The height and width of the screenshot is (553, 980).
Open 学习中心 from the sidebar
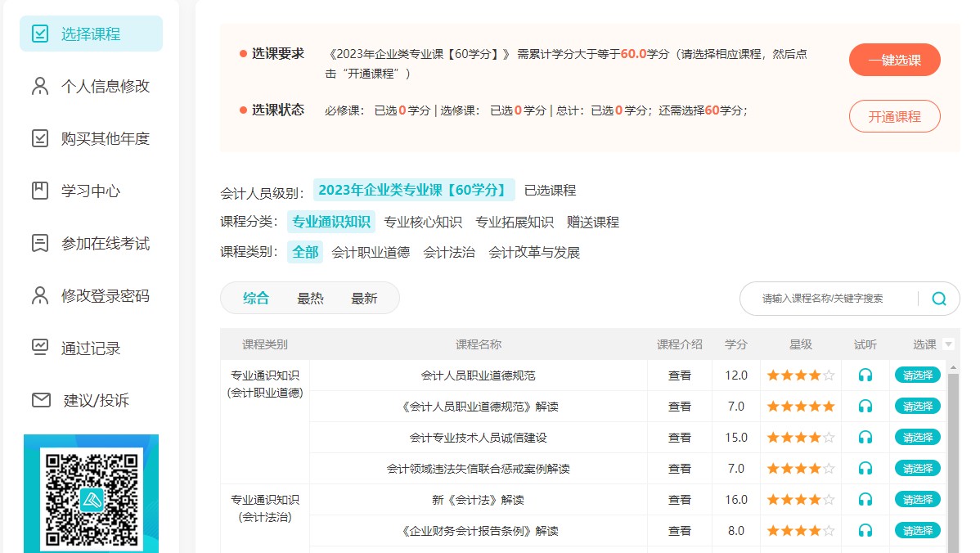pos(90,191)
